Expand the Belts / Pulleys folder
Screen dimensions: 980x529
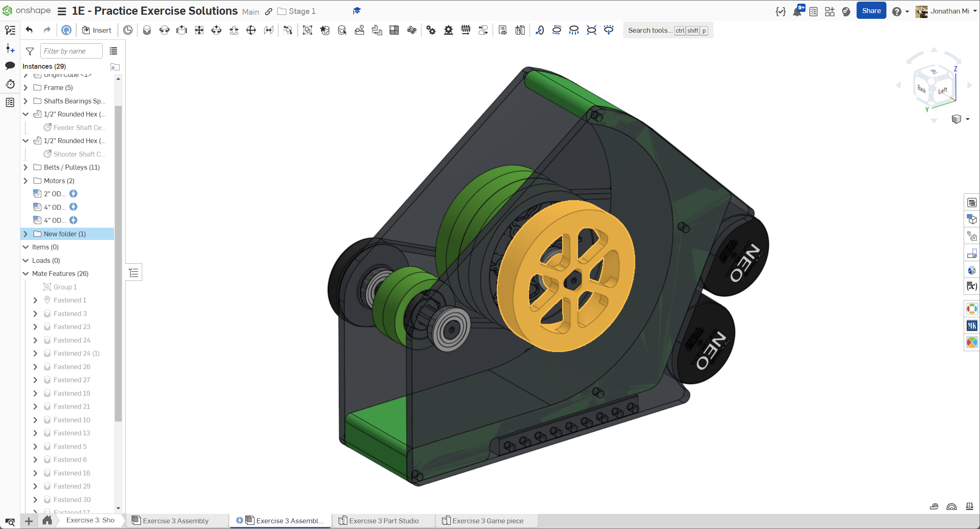tap(26, 167)
